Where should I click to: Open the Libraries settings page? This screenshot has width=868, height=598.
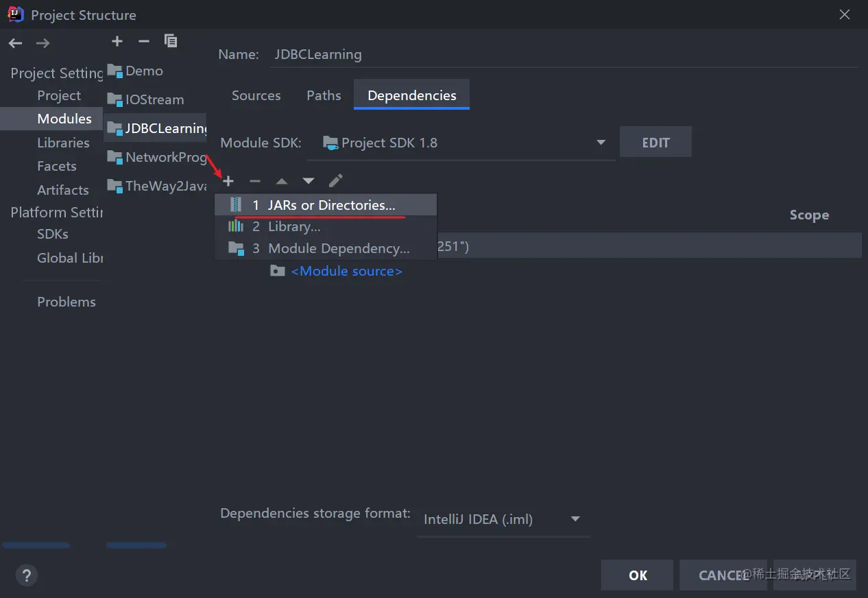[63, 143]
